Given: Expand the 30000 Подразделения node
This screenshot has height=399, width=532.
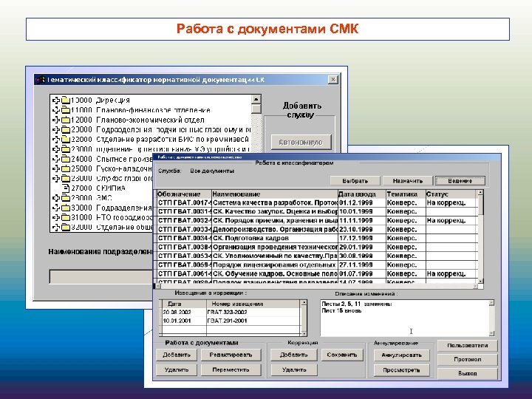Looking at the screenshot, I should tap(56, 208).
